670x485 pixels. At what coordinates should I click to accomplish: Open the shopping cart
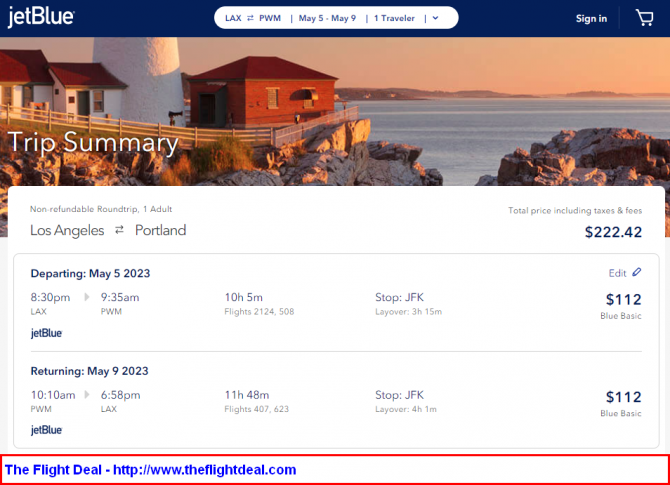point(644,17)
